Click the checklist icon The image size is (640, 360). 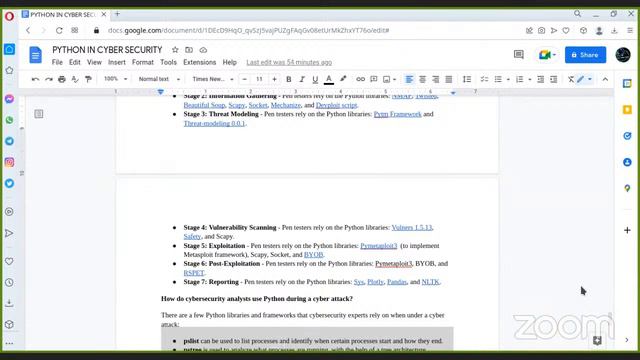point(484,79)
